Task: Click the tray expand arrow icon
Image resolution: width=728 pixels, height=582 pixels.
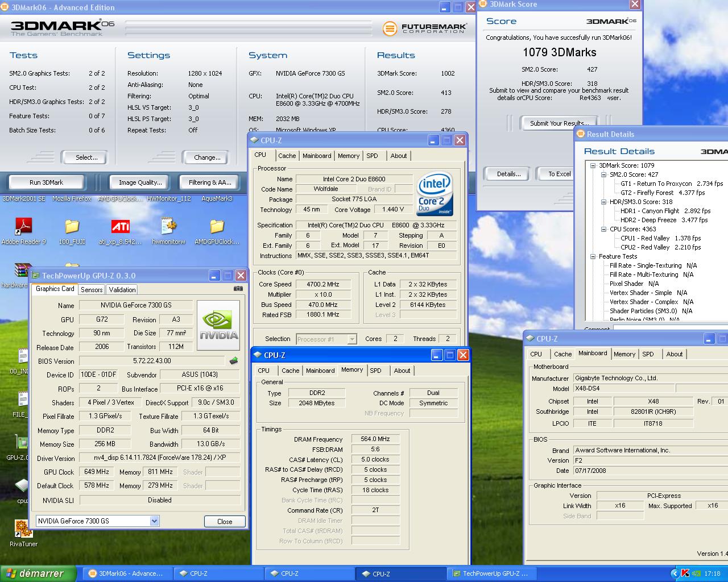Action: (675, 573)
